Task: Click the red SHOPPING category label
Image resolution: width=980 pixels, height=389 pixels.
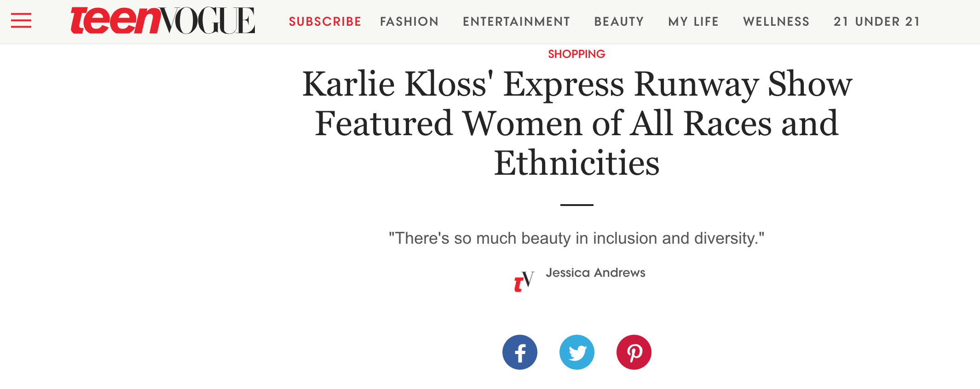Action: (x=576, y=54)
